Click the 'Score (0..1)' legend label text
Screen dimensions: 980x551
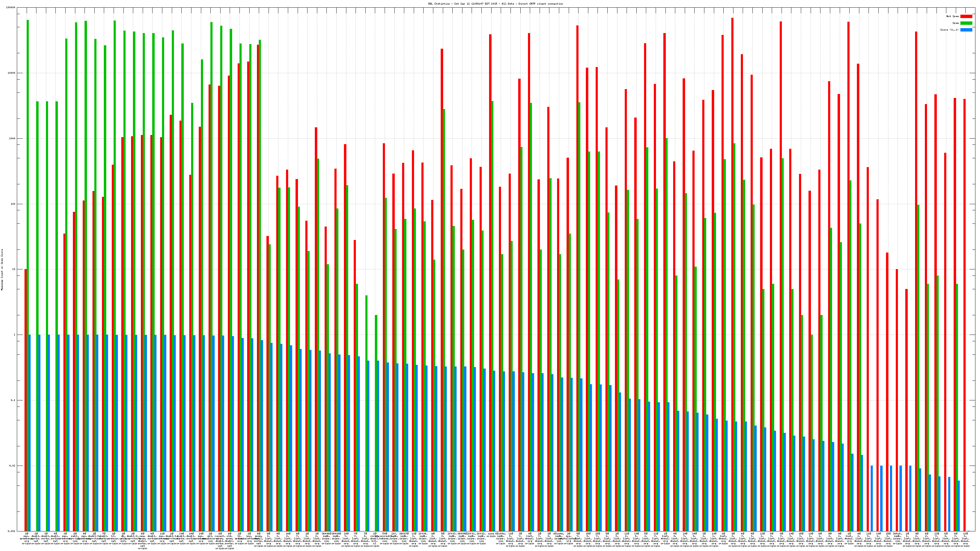tap(949, 30)
